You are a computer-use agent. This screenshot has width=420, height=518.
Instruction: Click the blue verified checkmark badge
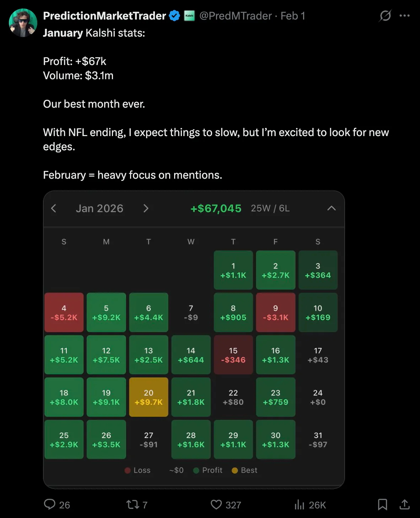174,15
